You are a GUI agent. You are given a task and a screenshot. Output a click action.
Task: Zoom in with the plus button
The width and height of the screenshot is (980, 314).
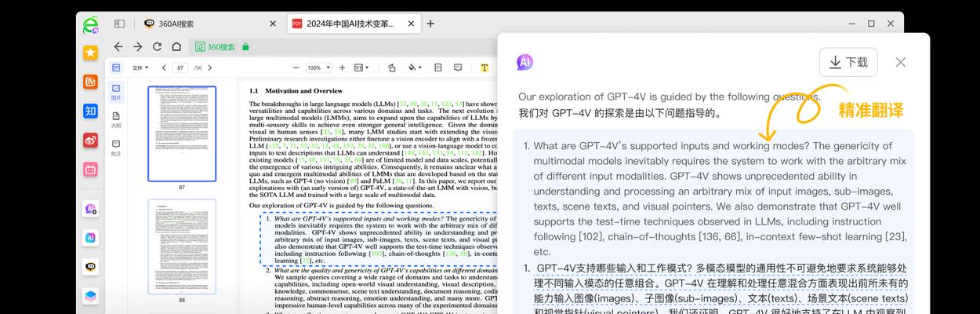click(x=342, y=68)
